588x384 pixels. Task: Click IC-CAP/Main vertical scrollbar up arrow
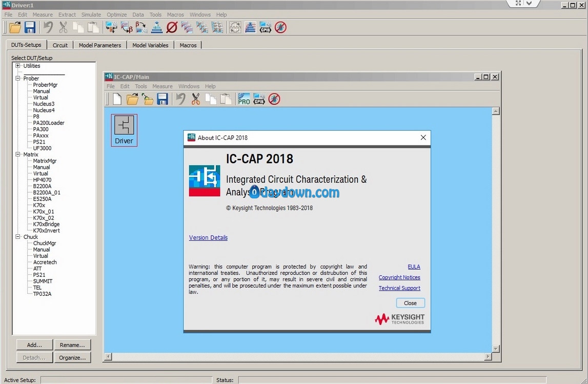click(496, 111)
